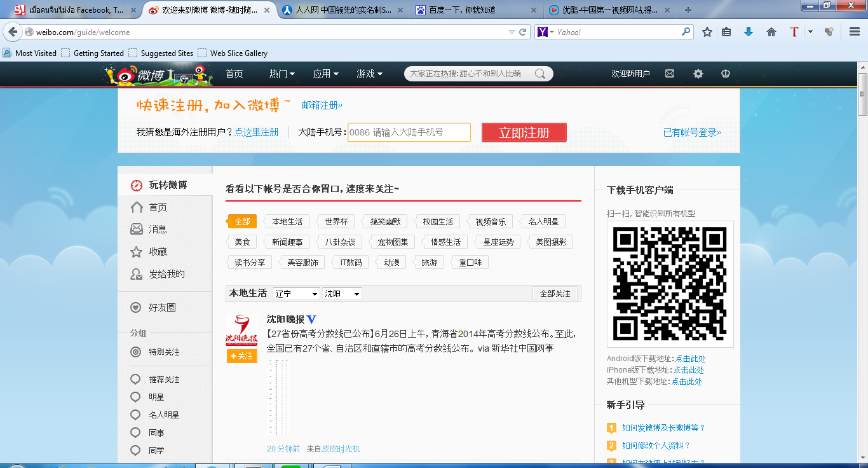
Task: Open the 辽宁 province dropdown
Action: [x=296, y=294]
